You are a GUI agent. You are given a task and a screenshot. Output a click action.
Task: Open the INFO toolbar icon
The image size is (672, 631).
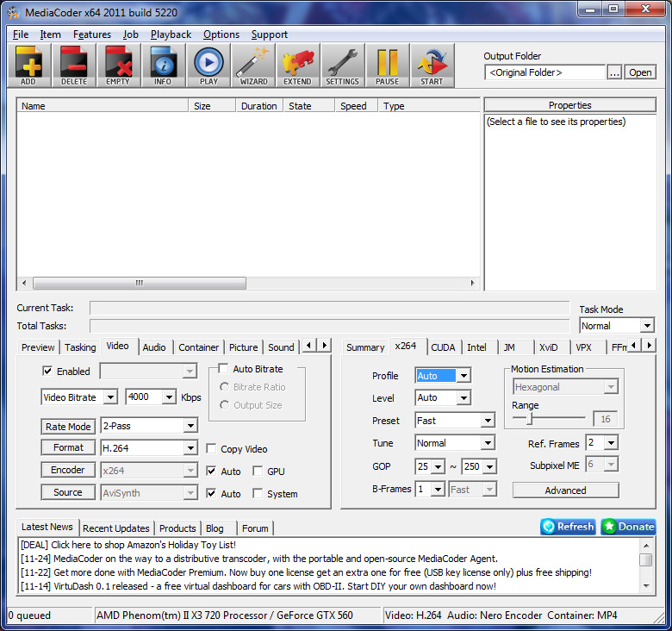163,66
